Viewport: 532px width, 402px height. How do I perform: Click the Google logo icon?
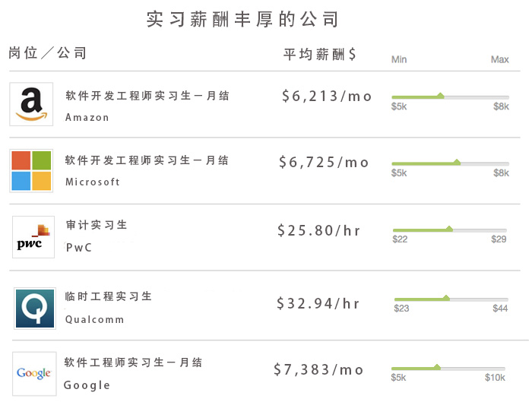34,373
